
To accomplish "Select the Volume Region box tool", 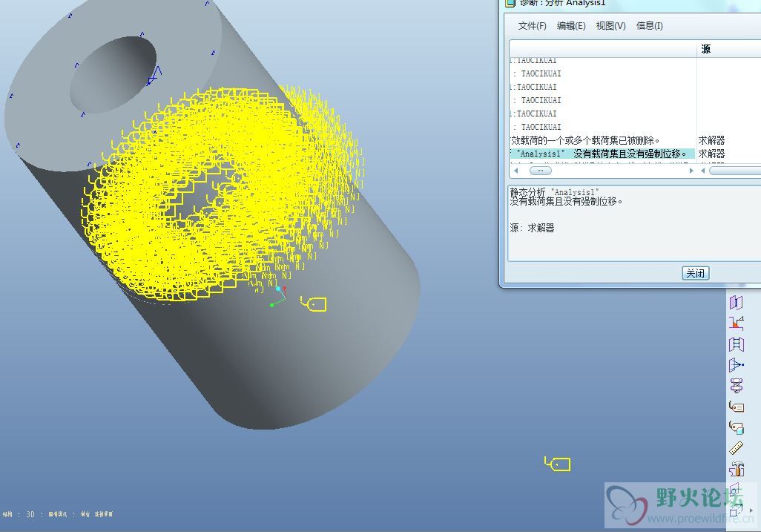I will [736, 510].
